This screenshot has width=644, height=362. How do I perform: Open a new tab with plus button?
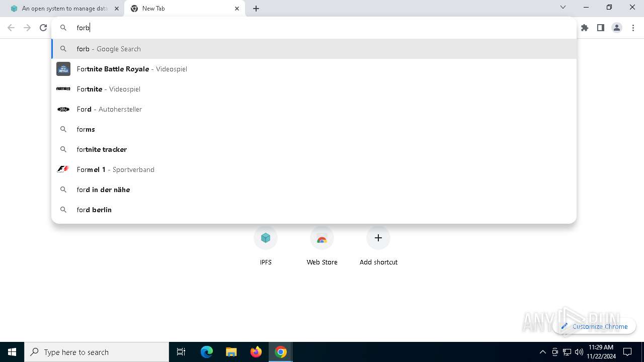256,9
